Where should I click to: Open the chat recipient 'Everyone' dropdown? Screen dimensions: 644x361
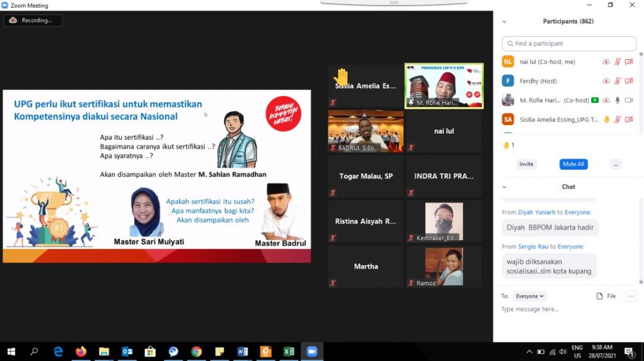click(530, 296)
